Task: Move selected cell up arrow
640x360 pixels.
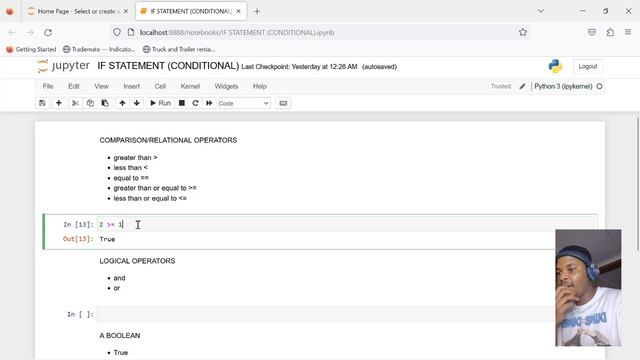Action: click(122, 103)
